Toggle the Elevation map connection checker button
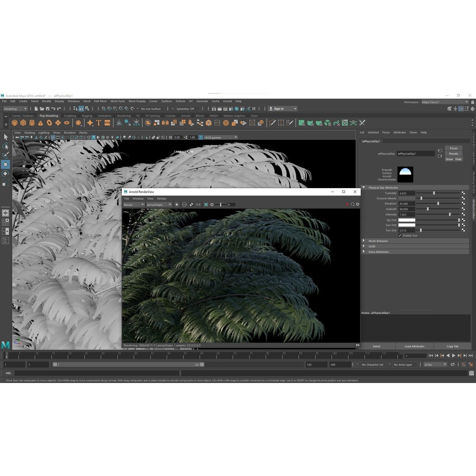 (463, 204)
